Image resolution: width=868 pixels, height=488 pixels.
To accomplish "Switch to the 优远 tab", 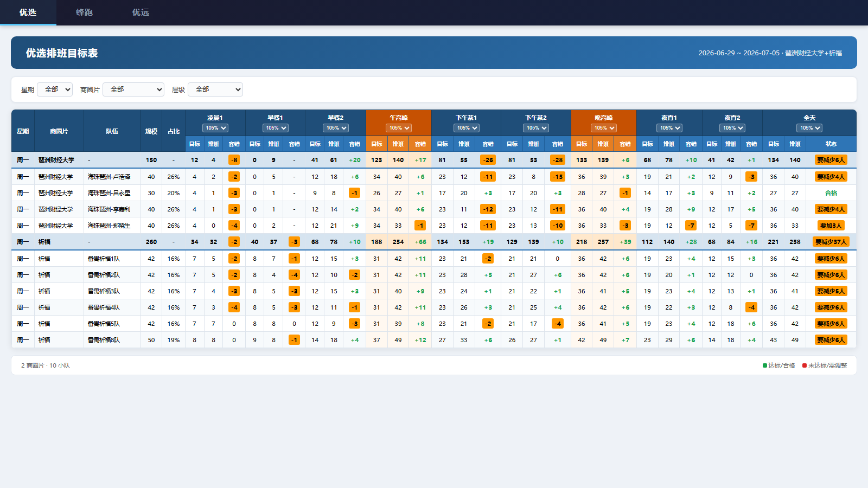I will (141, 12).
